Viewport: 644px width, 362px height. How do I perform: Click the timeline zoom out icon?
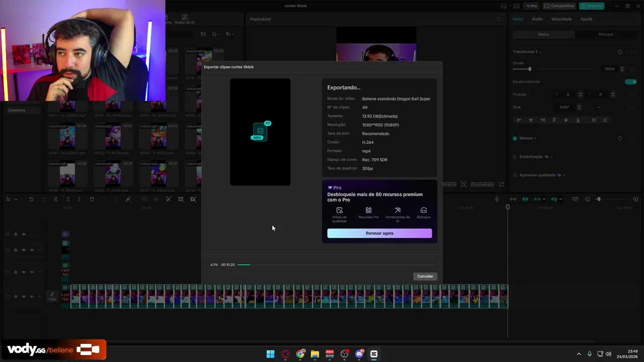click(587, 200)
